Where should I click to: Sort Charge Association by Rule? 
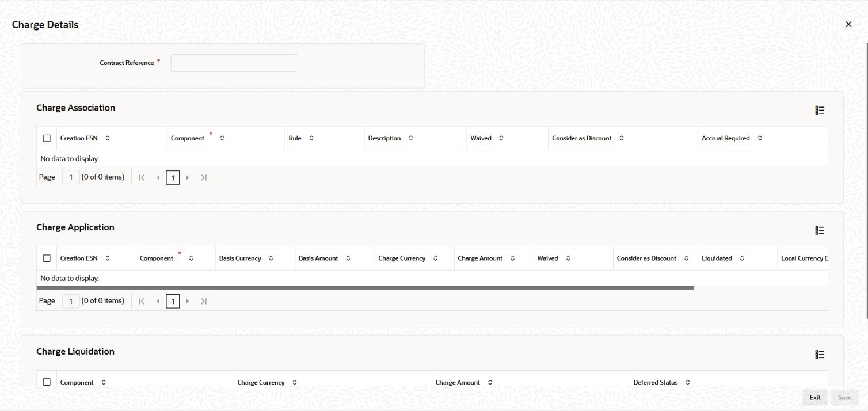311,138
